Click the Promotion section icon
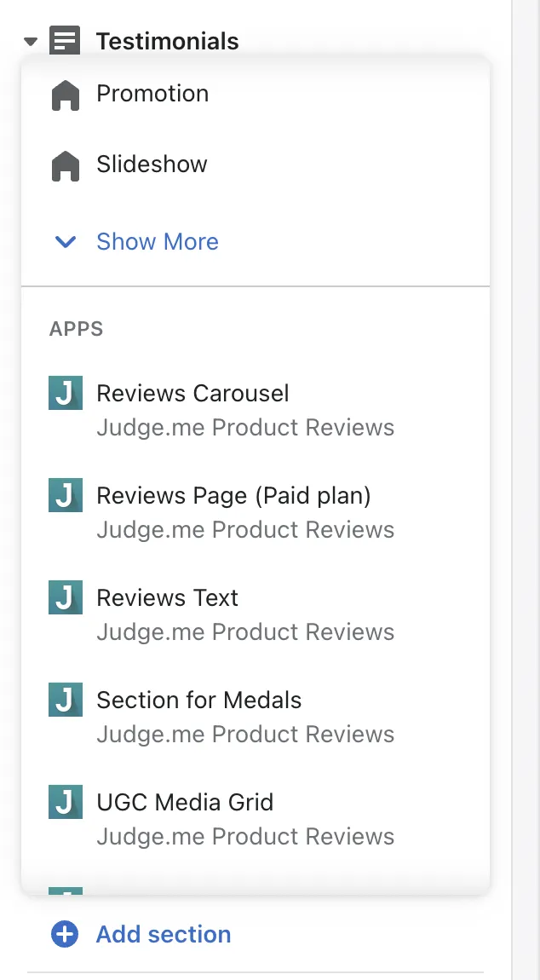Image resolution: width=540 pixels, height=980 pixels. [66, 95]
